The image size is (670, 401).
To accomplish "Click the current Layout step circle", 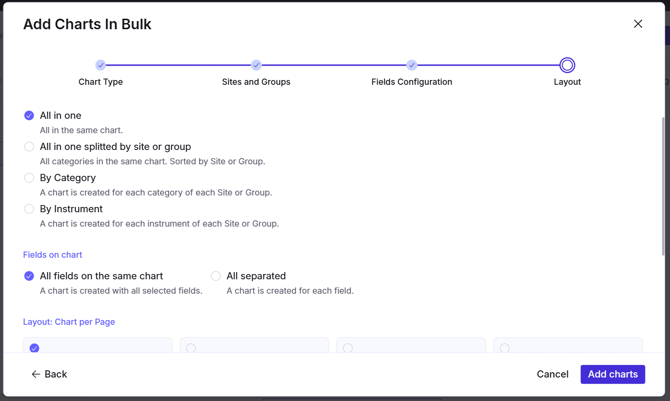I will pos(567,65).
